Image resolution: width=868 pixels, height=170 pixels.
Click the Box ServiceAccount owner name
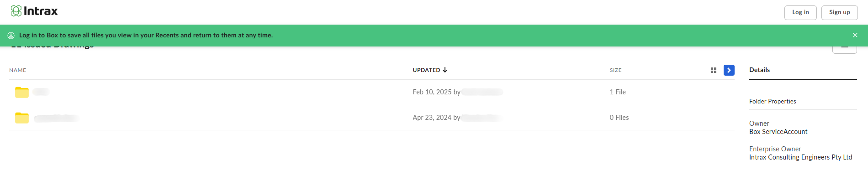[778, 132]
